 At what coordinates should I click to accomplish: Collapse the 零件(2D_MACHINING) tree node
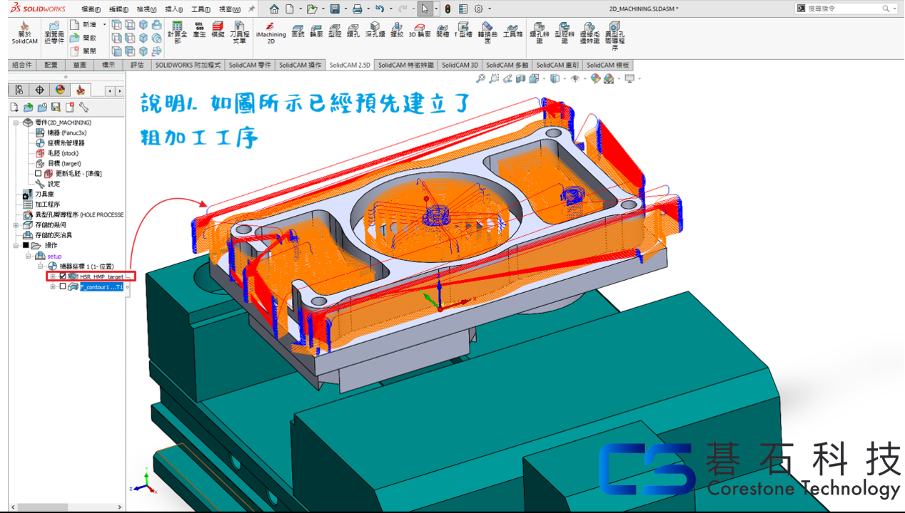click(x=15, y=123)
